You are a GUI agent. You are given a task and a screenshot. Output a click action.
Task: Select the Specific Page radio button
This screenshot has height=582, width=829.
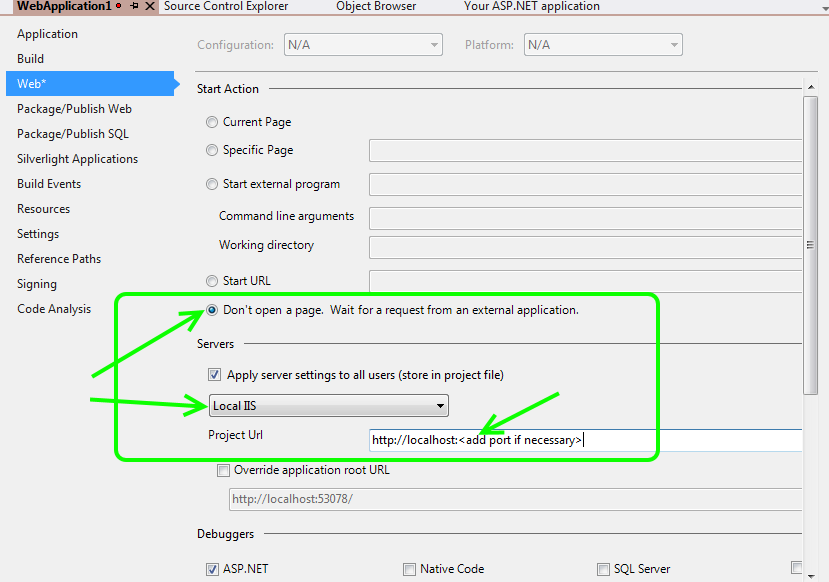212,150
